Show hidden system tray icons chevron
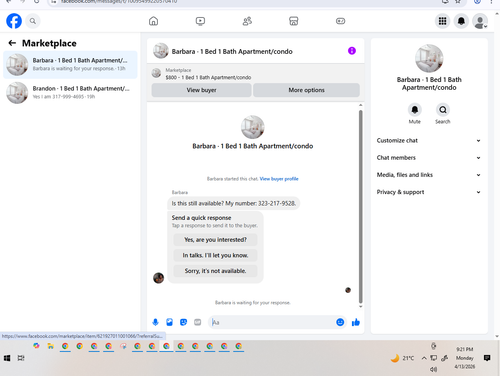 [x=424, y=358]
